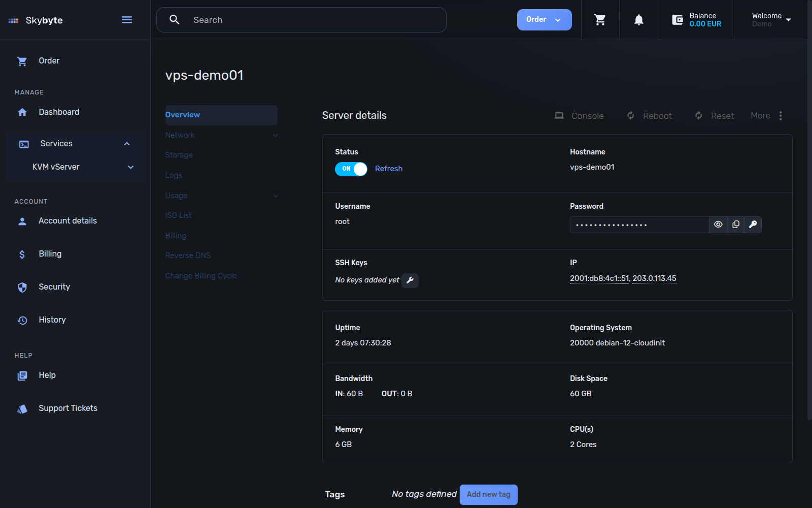Open the Logs tab
Screen dimensions: 812x508
coord(174,175)
